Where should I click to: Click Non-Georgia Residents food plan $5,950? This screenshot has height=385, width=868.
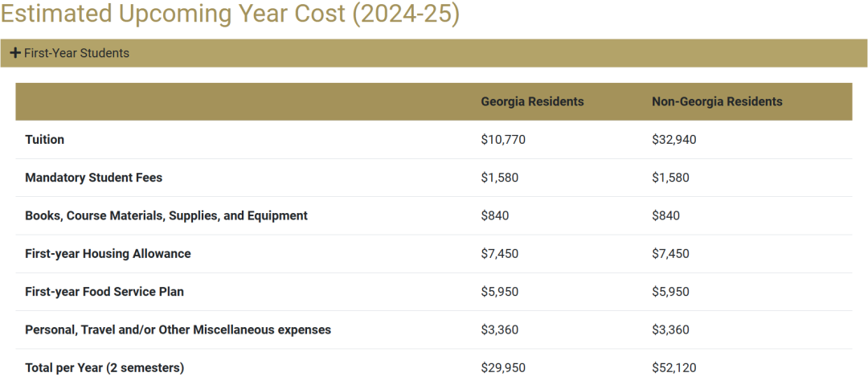[670, 292]
